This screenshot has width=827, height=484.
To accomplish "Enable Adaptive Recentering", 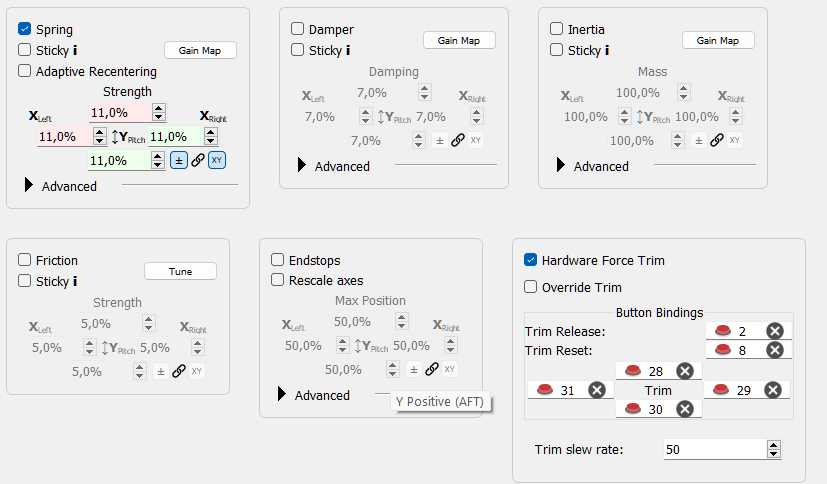I will (x=24, y=71).
